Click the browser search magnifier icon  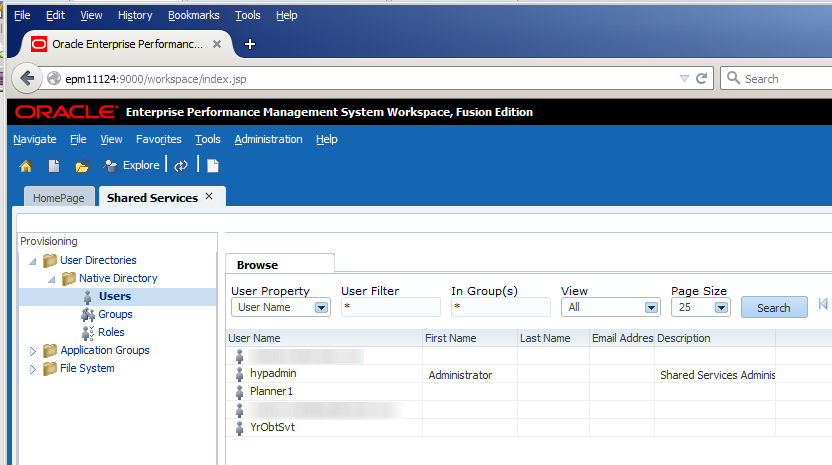click(x=733, y=78)
